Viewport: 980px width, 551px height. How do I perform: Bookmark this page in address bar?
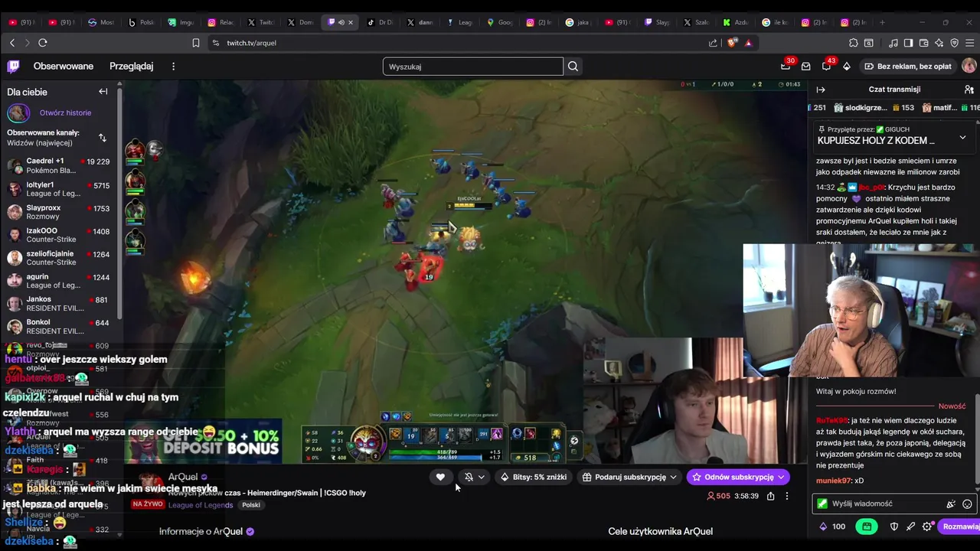click(196, 43)
